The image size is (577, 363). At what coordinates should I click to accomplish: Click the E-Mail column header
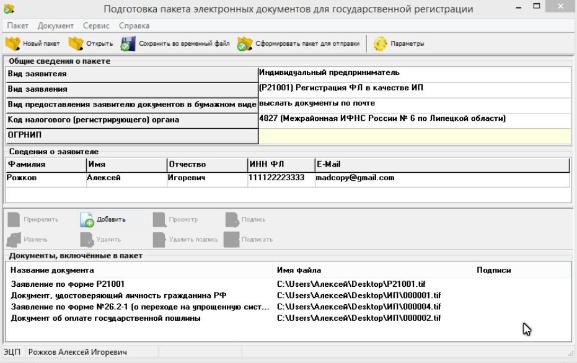pyautogui.click(x=442, y=165)
